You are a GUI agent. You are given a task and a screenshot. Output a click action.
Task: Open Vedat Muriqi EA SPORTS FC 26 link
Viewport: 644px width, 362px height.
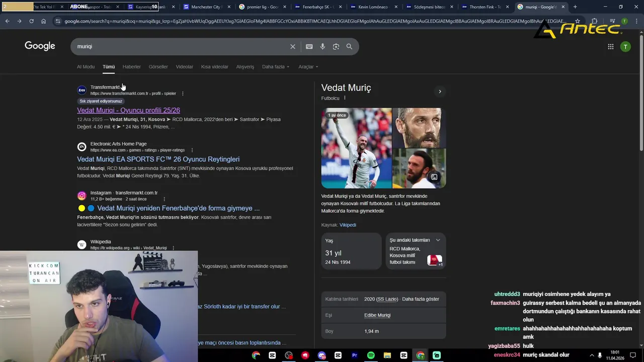158,159
